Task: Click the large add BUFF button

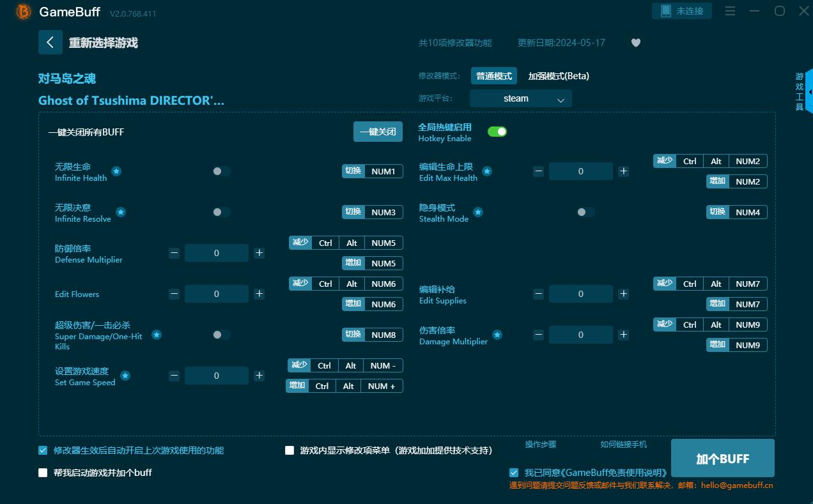Action: 722,459
